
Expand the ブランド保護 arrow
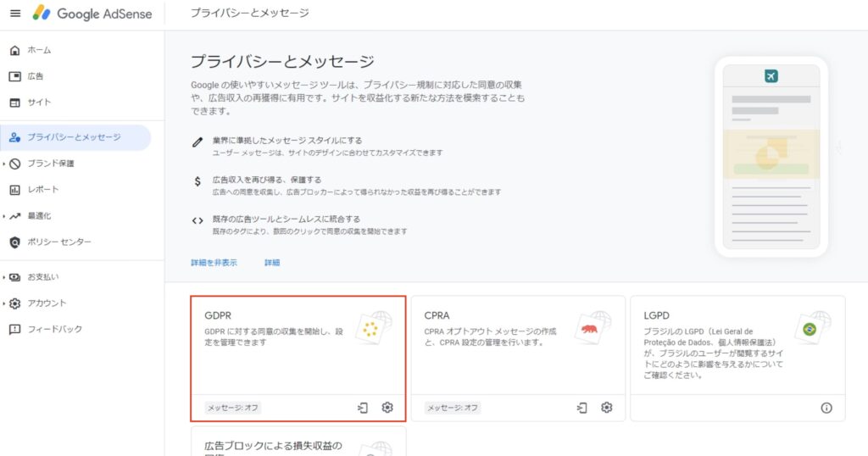click(x=4, y=164)
